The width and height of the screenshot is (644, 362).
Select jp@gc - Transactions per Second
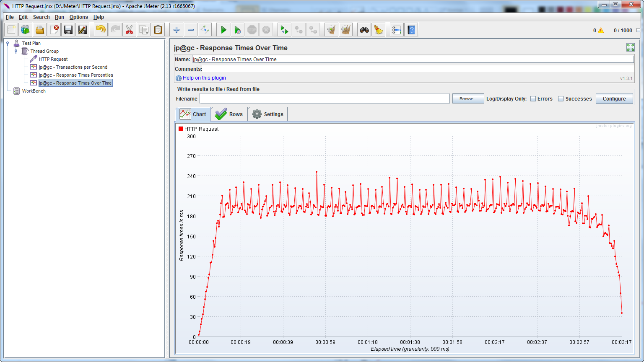[73, 67]
